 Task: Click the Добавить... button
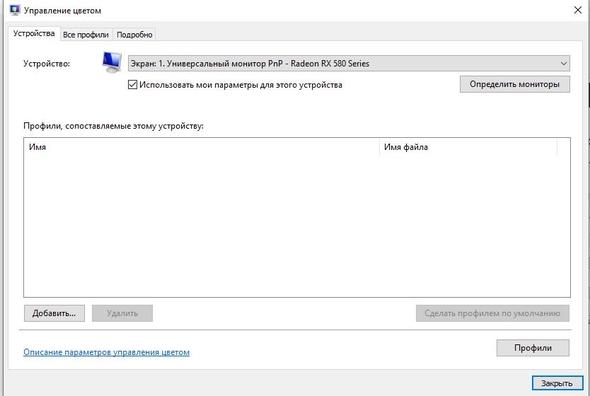(54, 313)
